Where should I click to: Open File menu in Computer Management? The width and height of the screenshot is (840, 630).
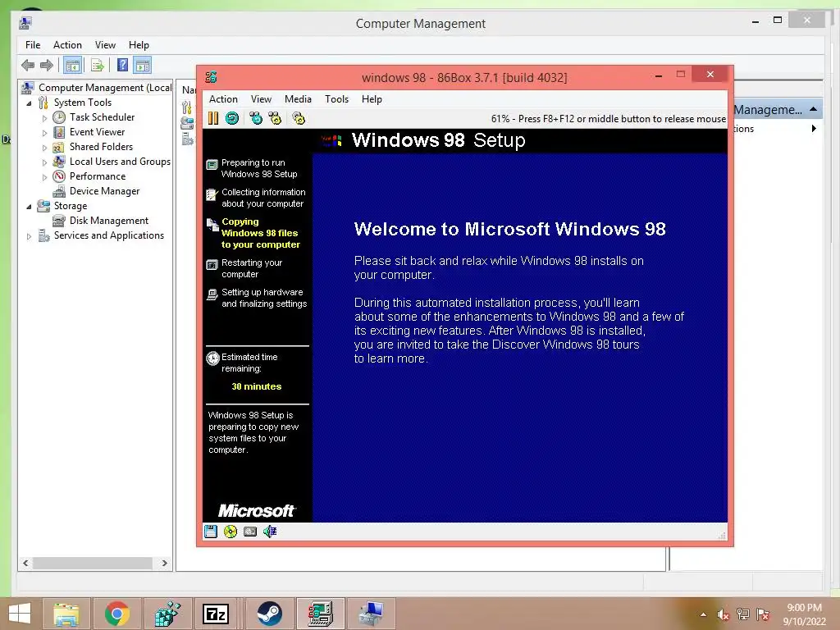[33, 45]
